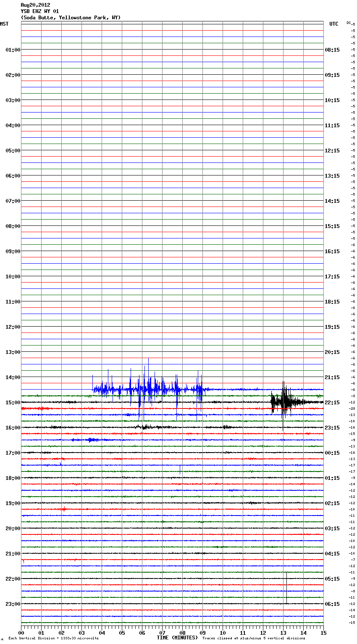
Task: Click the 15:15 UTC time label
Action: tap(332, 226)
